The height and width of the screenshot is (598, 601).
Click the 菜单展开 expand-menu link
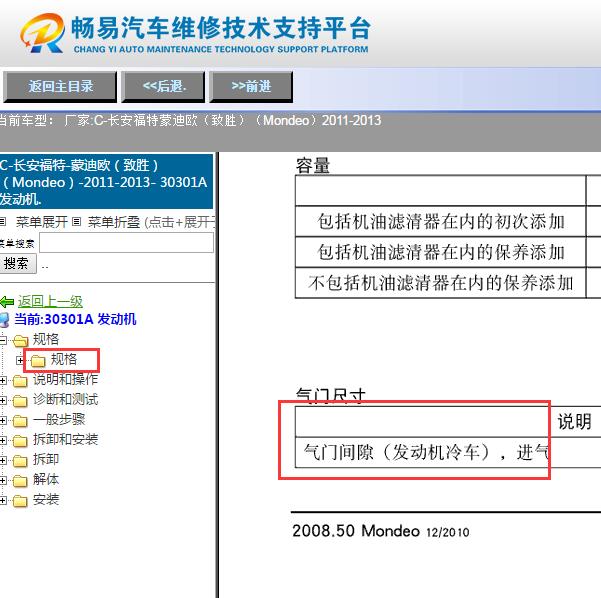[x=42, y=222]
